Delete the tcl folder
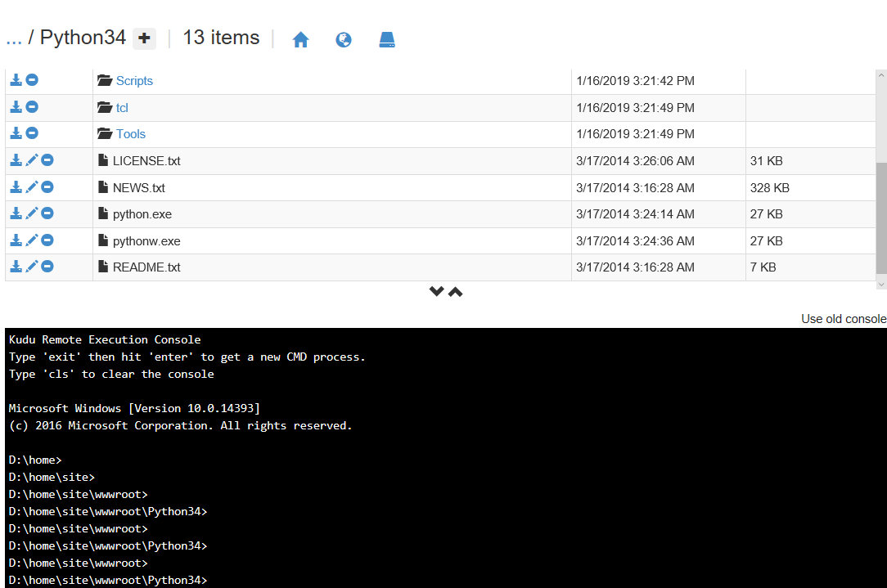The height and width of the screenshot is (588, 887). [x=32, y=107]
